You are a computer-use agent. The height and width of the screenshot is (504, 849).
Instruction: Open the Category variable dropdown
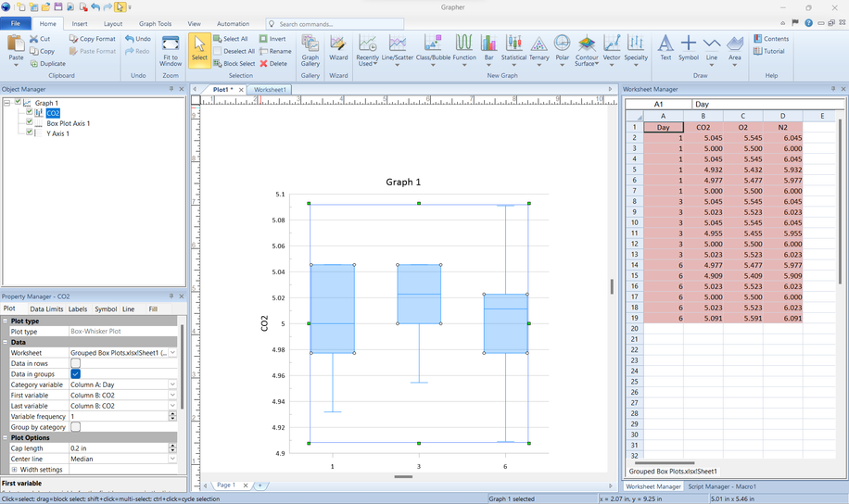tap(172, 384)
